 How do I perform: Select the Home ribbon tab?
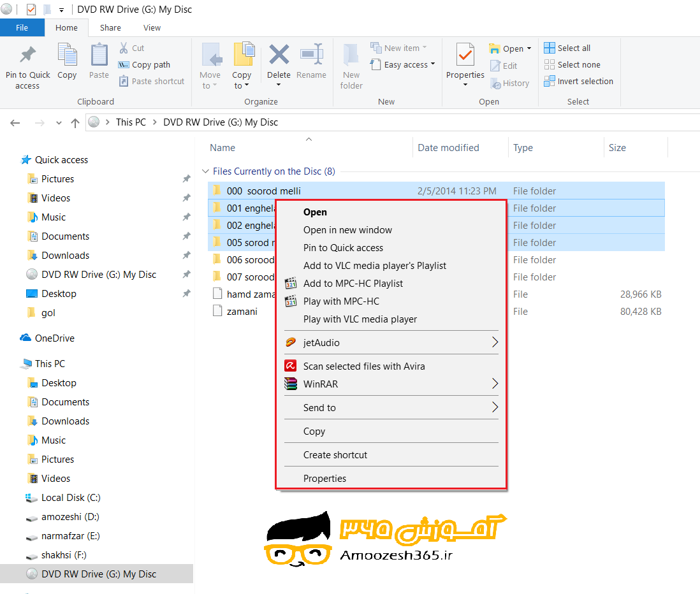click(x=66, y=27)
